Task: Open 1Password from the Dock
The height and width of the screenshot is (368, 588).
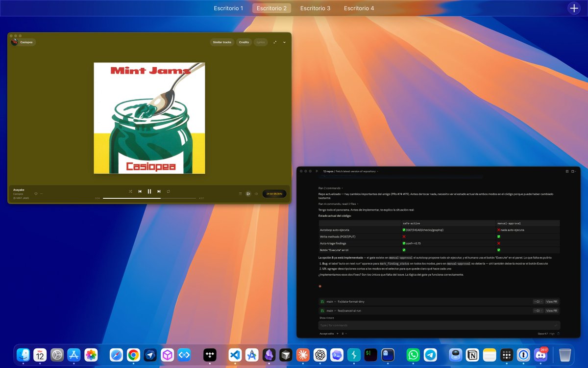Action: [x=524, y=355]
